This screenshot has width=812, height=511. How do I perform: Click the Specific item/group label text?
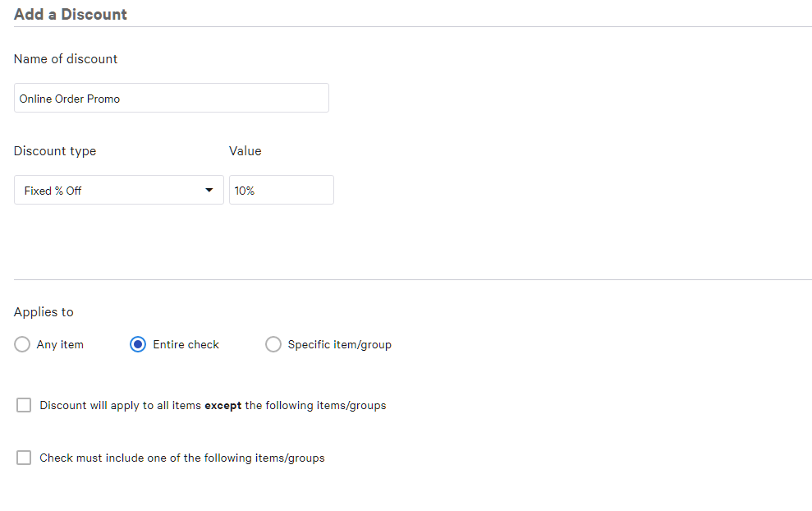click(x=339, y=345)
